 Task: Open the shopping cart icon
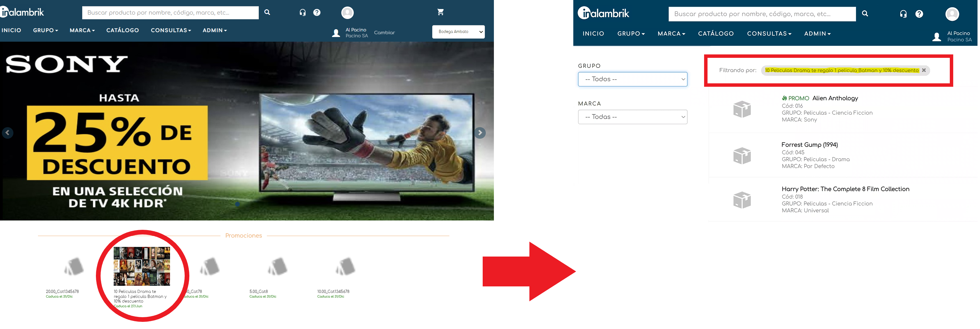point(440,12)
